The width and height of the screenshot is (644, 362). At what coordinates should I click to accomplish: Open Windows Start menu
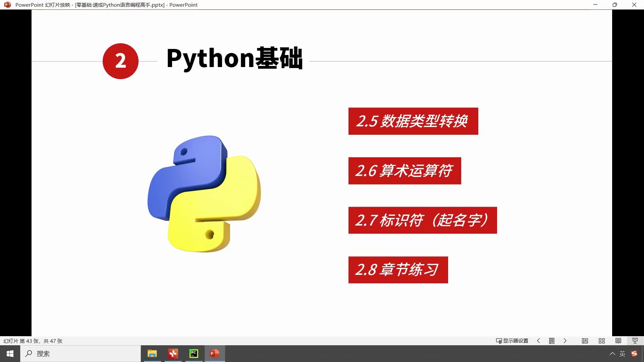[x=10, y=354]
